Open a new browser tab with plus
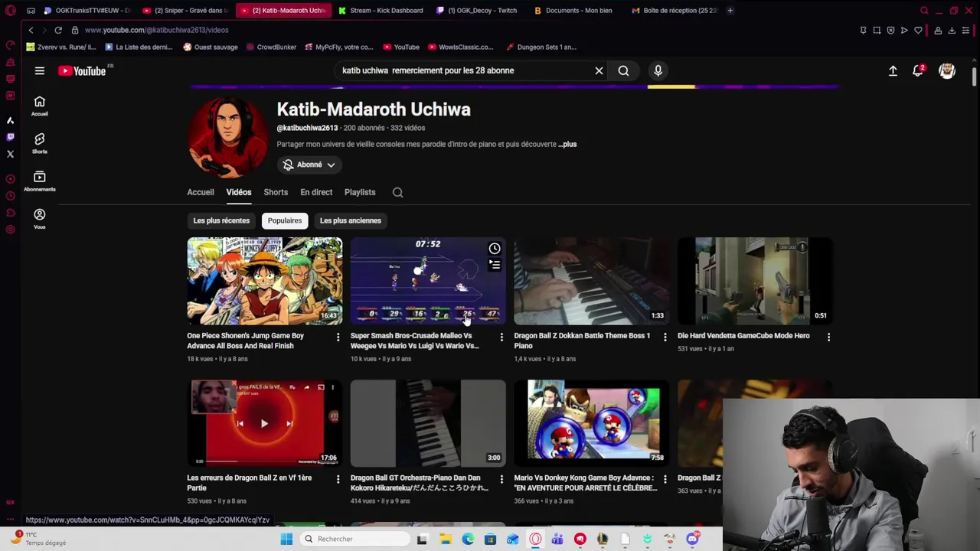This screenshot has width=980, height=551. [x=730, y=10]
